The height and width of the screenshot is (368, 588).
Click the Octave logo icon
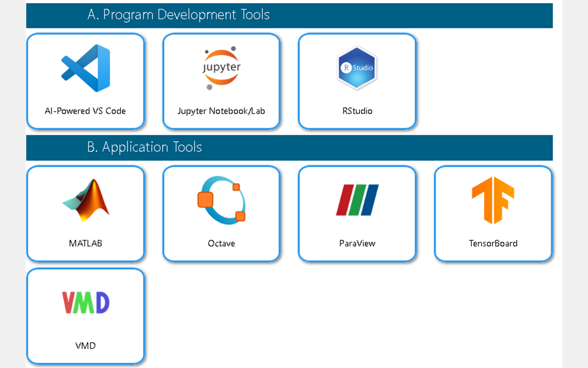(x=221, y=201)
